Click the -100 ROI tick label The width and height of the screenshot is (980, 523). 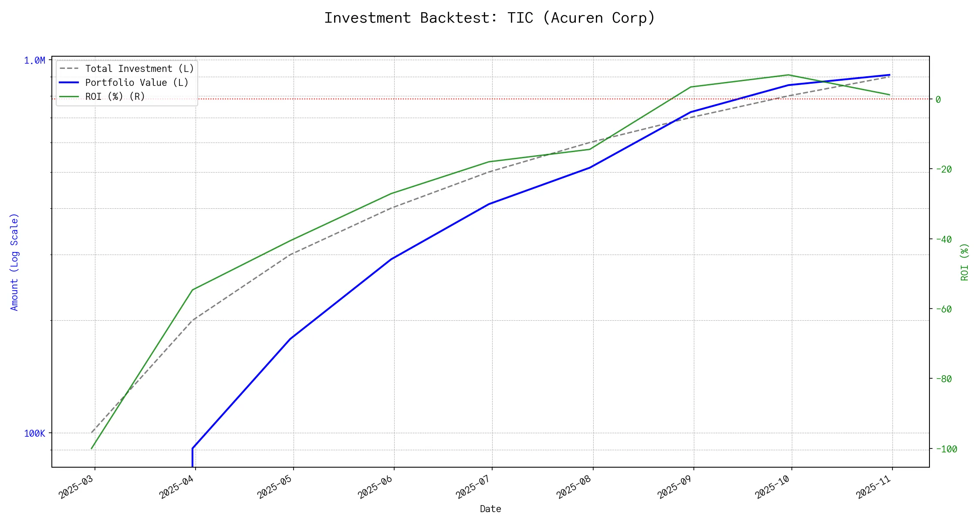pyautogui.click(x=946, y=449)
